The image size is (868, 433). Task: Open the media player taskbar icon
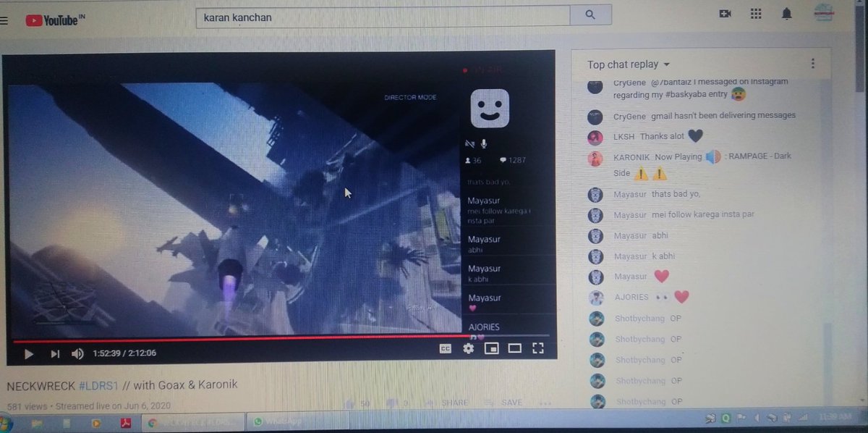(x=95, y=423)
